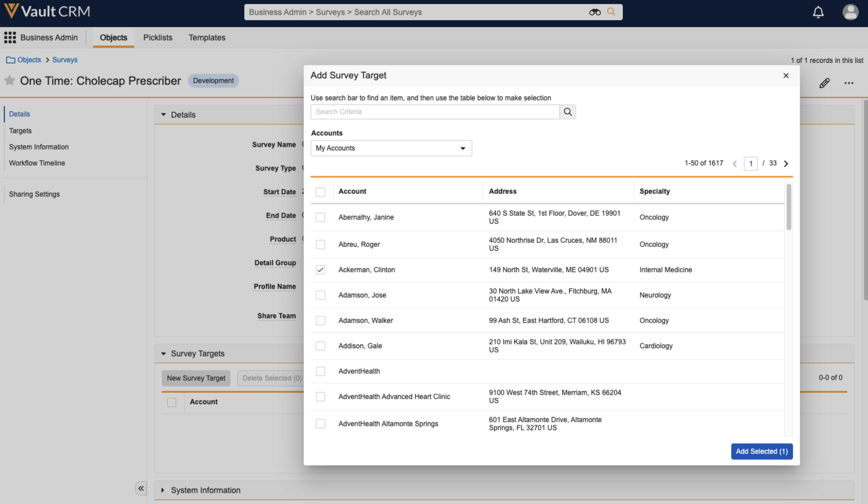Open the My Accounts dropdown

click(391, 148)
